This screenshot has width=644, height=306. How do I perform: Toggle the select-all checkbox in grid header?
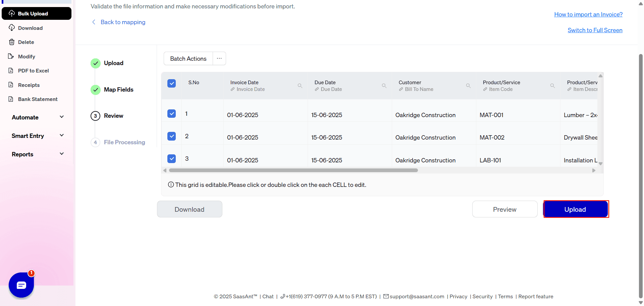click(x=171, y=83)
